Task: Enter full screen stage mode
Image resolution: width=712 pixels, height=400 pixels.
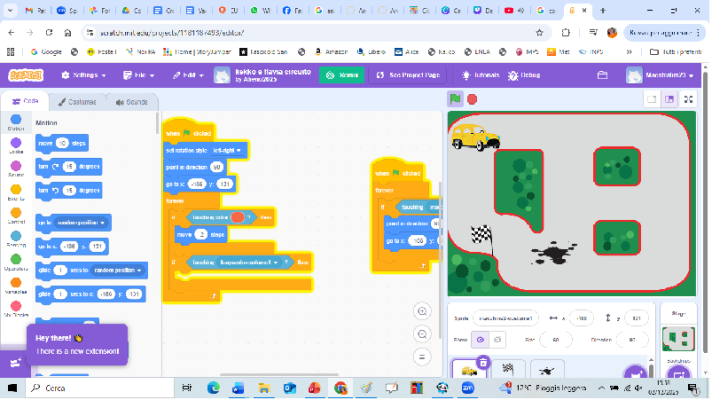Action: pyautogui.click(x=689, y=99)
